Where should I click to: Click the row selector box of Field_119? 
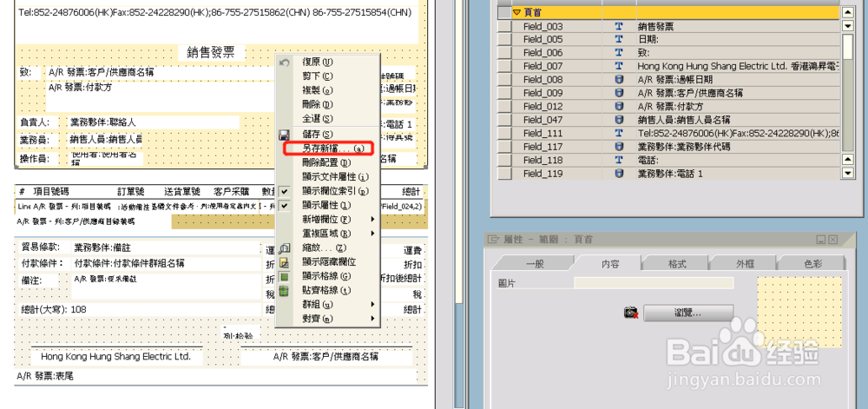tap(503, 173)
